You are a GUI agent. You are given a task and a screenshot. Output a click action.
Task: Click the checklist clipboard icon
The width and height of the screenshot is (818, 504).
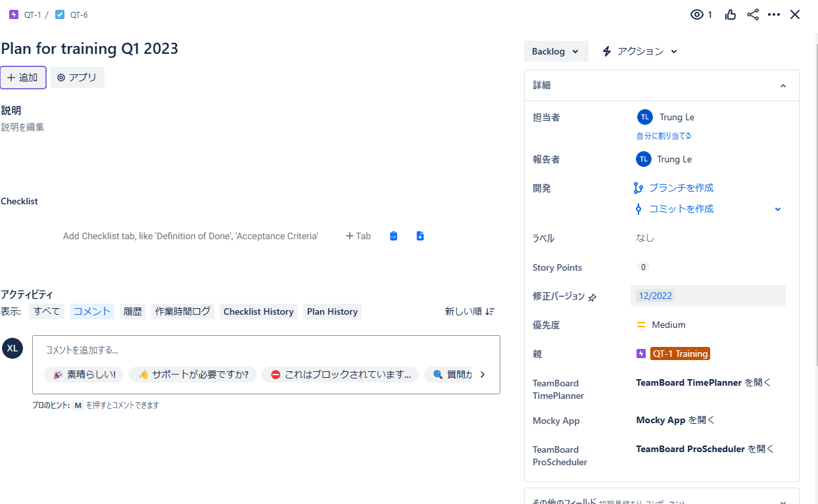point(393,236)
